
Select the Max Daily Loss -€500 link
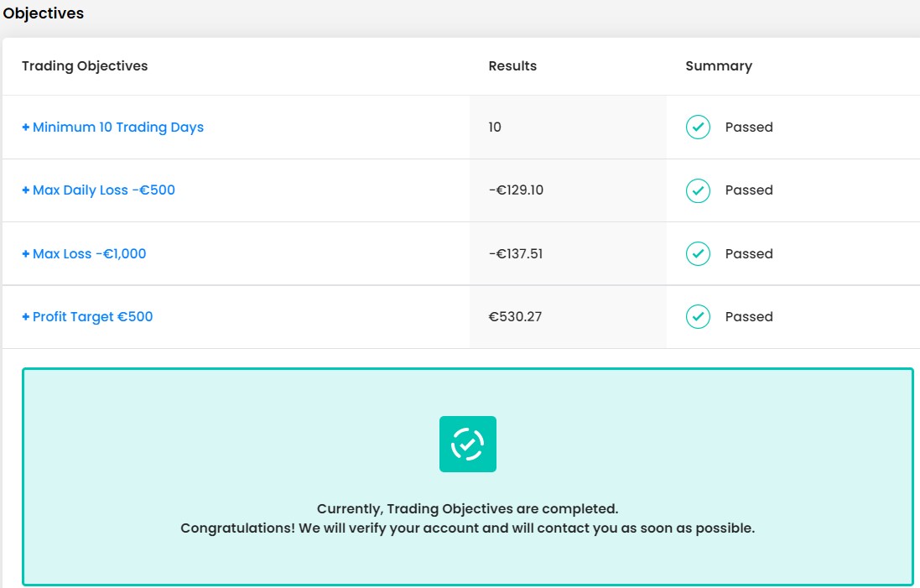coord(103,190)
